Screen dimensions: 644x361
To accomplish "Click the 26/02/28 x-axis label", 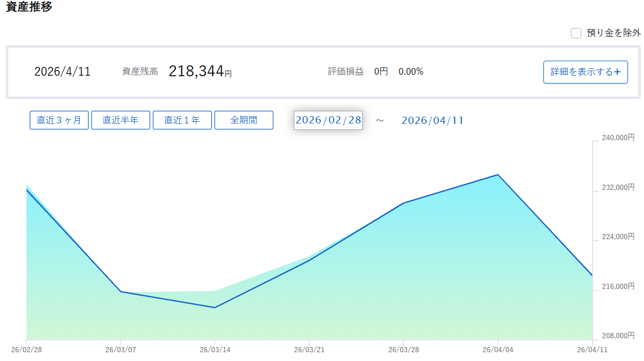I will 27,350.
